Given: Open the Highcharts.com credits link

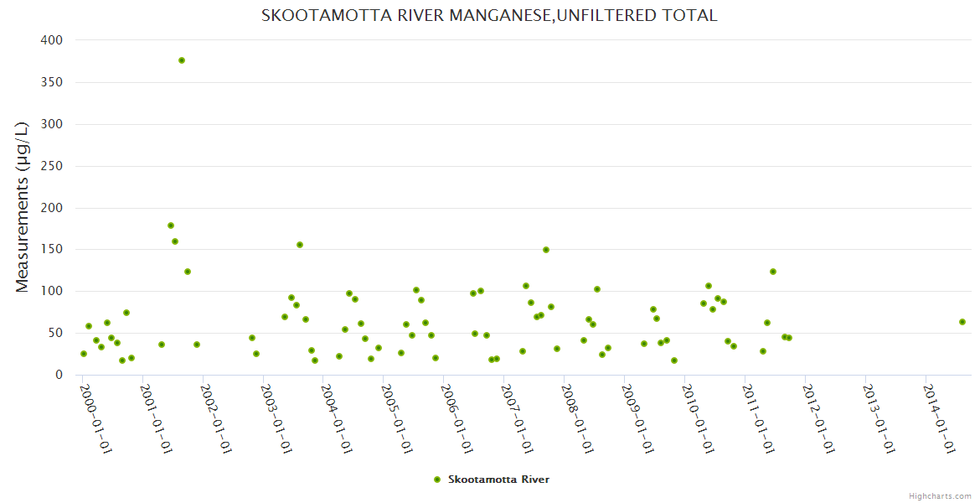Looking at the screenshot, I should pos(940,495).
